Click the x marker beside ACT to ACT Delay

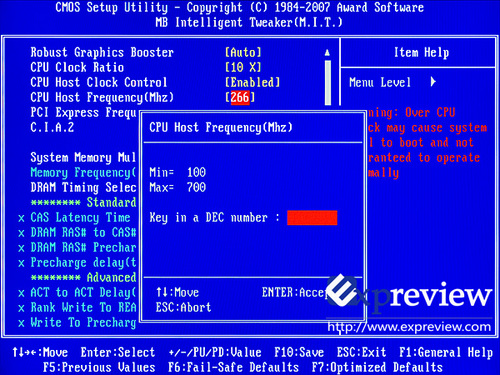[21, 293]
